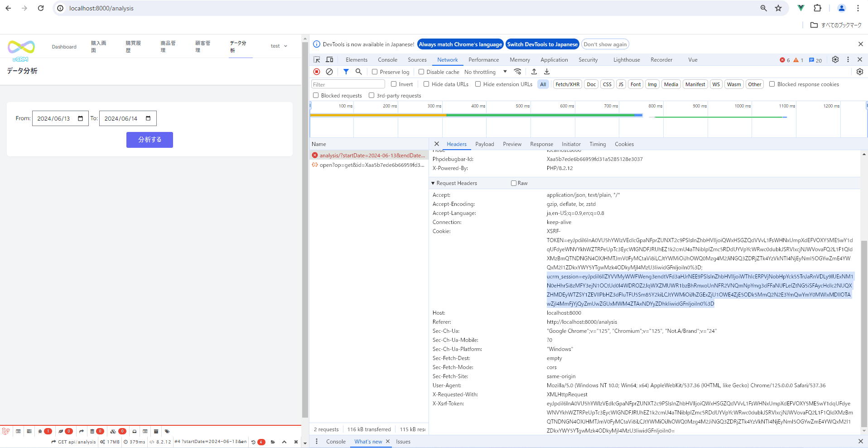868x448 pixels.
Task: Import HAR file with upload arrow
Action: [x=534, y=72]
